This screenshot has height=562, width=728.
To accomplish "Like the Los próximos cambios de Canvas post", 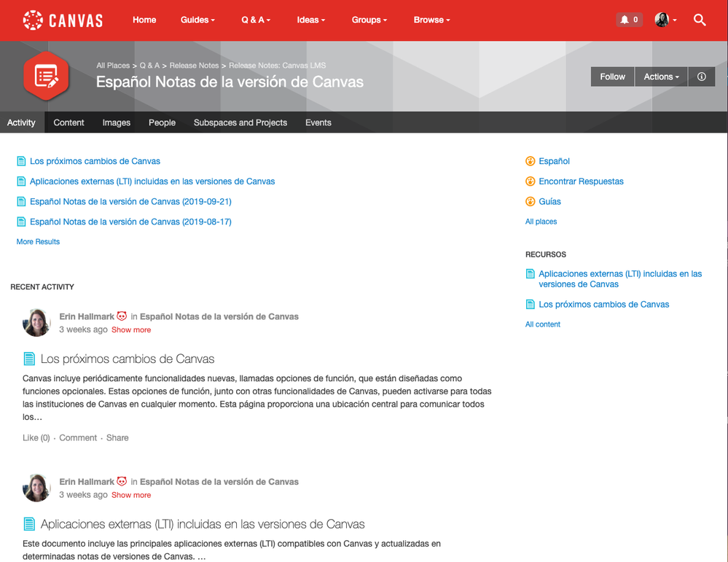I will [x=36, y=437].
